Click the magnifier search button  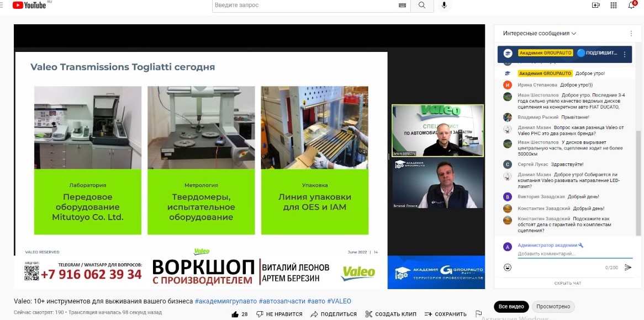point(422,6)
